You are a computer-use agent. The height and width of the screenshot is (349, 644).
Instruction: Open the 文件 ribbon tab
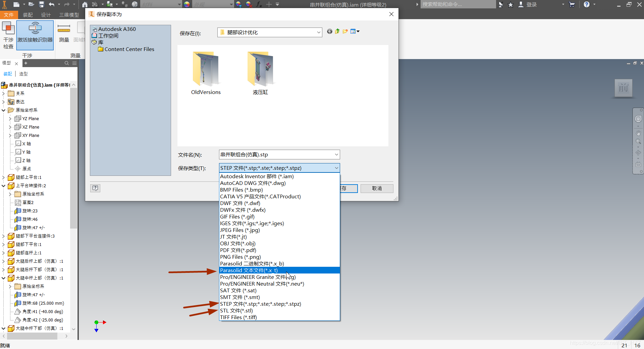(9, 15)
